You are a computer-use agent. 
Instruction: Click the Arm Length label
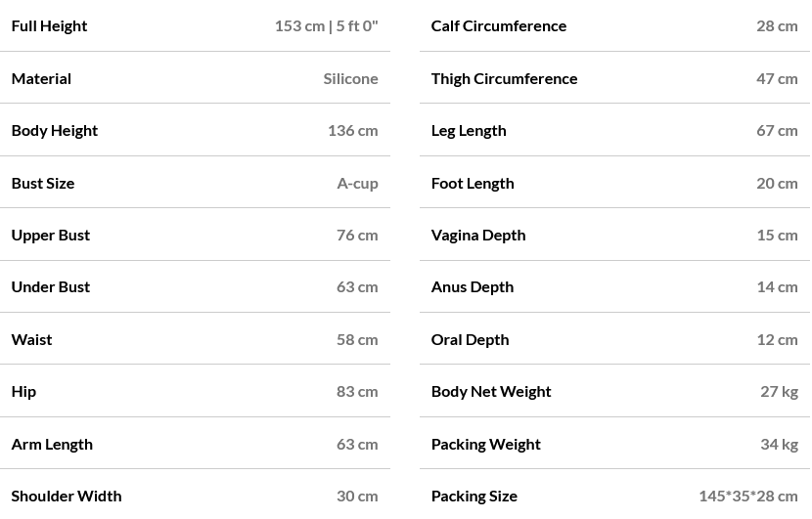(x=52, y=444)
